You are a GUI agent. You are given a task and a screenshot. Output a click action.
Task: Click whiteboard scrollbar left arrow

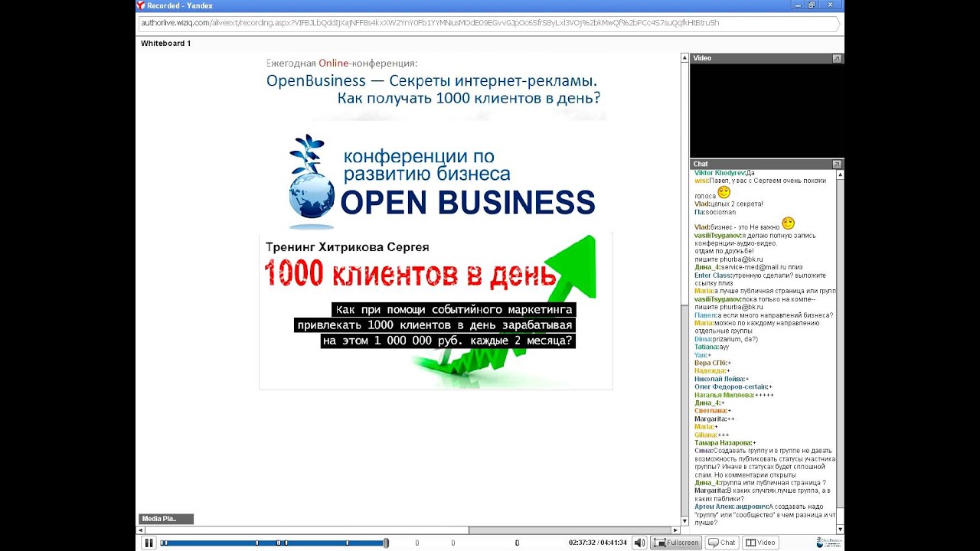[140, 530]
